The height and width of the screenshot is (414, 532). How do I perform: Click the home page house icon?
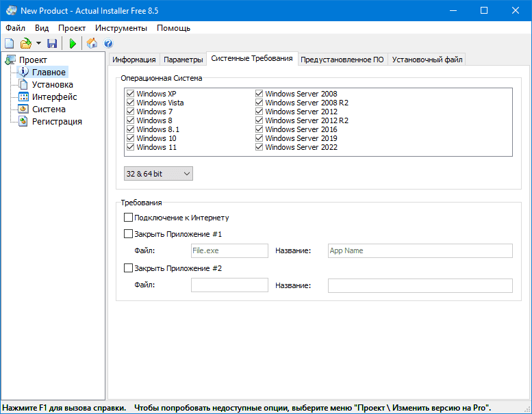click(92, 43)
